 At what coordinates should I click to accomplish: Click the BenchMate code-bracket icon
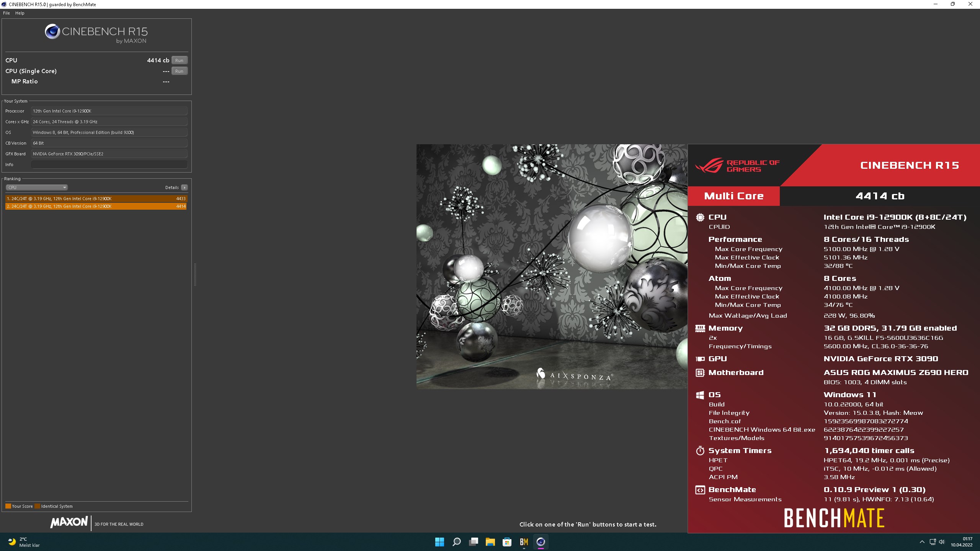coord(700,490)
